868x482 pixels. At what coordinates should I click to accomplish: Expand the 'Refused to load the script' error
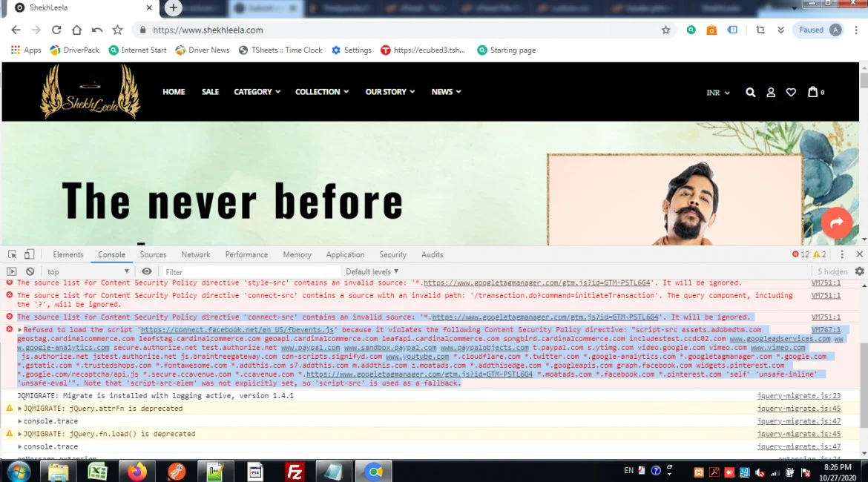pyautogui.click(x=20, y=330)
